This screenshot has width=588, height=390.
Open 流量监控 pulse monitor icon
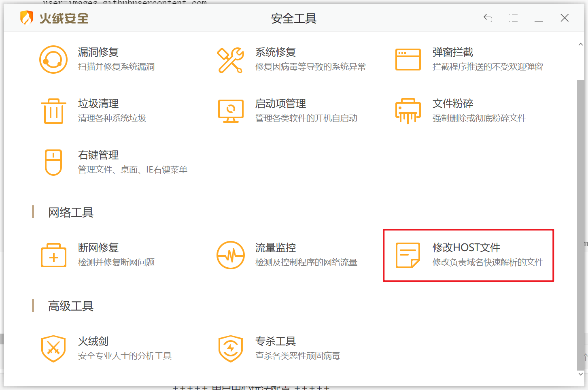231,255
